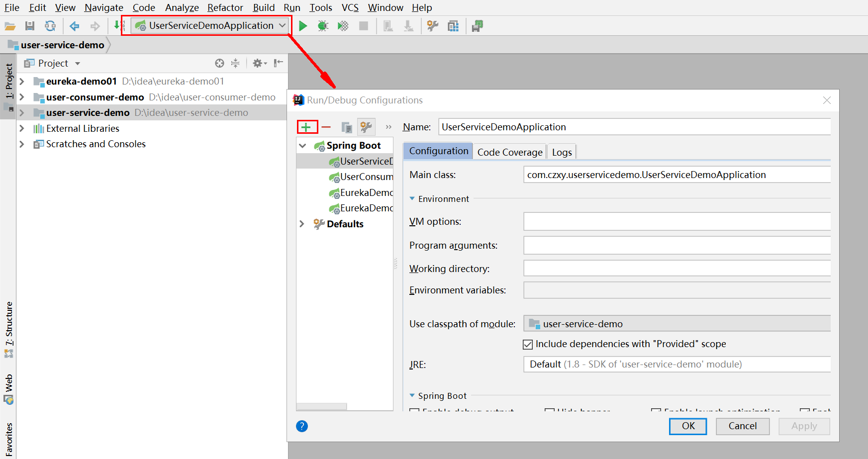Expand the eureka-demo01 project node
Viewport: 868px width, 459px height.
pyautogui.click(x=22, y=81)
